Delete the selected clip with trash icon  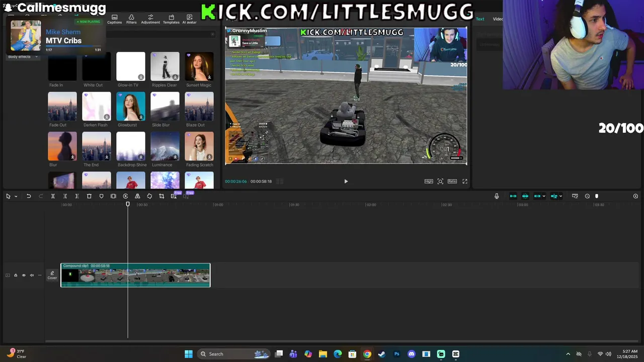(89, 196)
